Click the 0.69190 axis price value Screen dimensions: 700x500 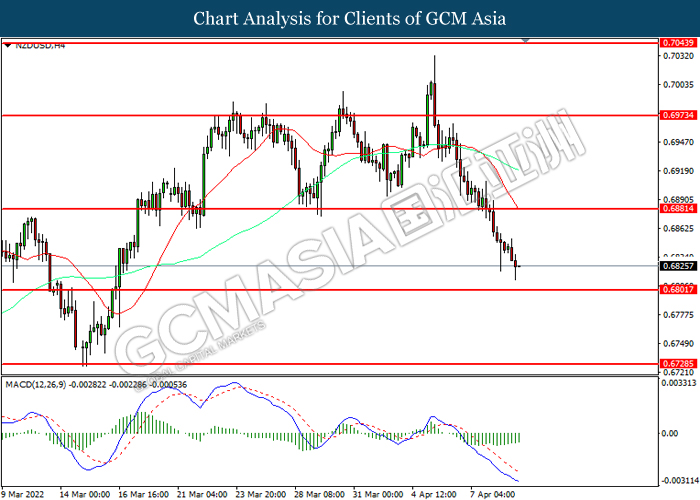pos(678,171)
